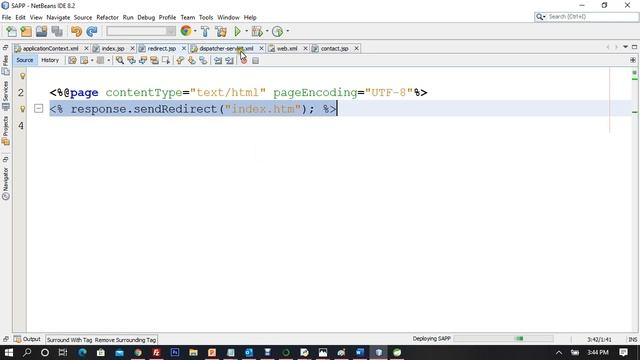Image resolution: width=640 pixels, height=360 pixels.
Task: Switch to the web.xml tab
Action: [x=287, y=49]
